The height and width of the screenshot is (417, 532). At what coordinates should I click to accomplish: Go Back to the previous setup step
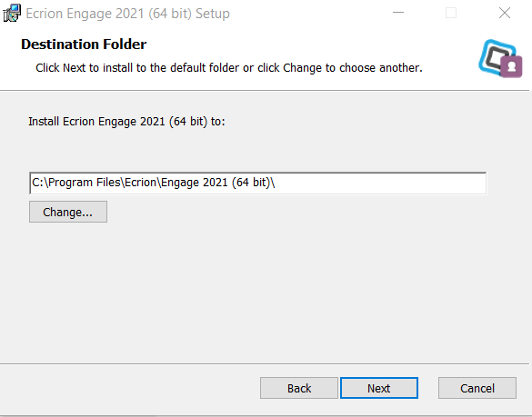tap(299, 388)
